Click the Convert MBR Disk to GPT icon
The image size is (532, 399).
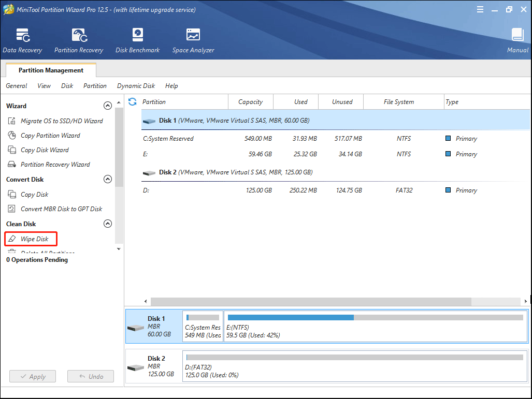pos(12,209)
